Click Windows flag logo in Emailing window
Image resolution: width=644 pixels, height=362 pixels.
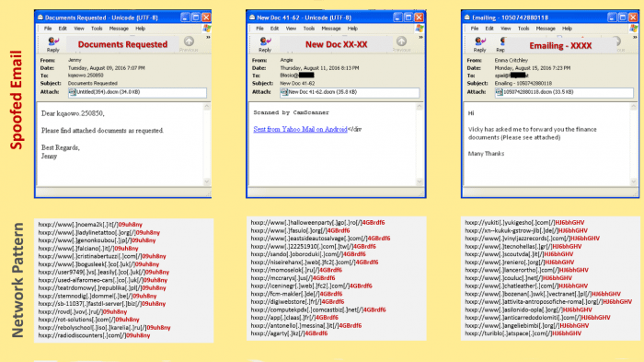(634, 29)
